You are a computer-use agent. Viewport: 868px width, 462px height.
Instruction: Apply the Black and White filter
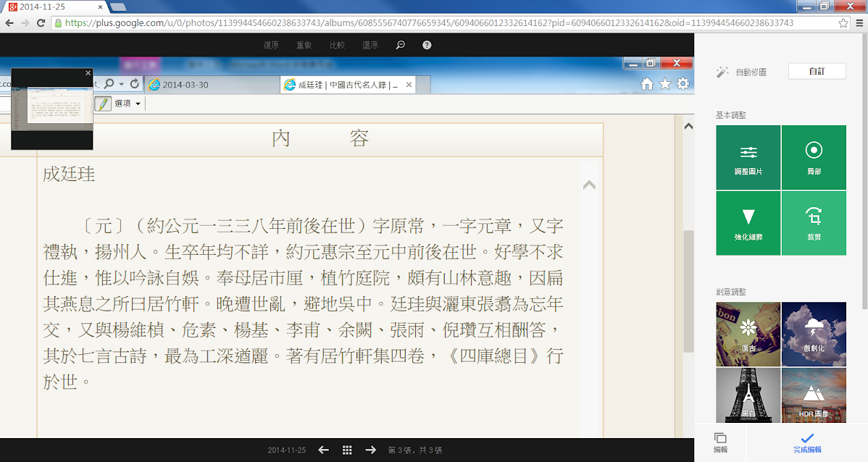[748, 395]
